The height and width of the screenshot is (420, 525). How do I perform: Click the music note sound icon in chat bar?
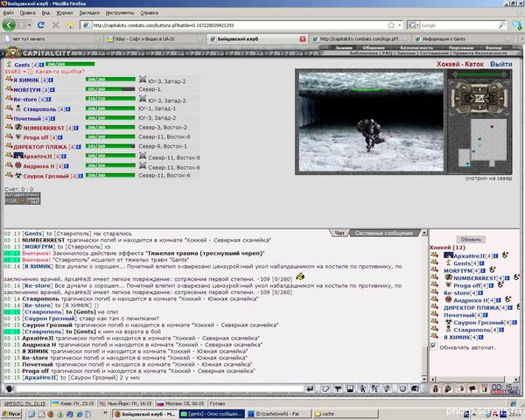[x=387, y=388]
